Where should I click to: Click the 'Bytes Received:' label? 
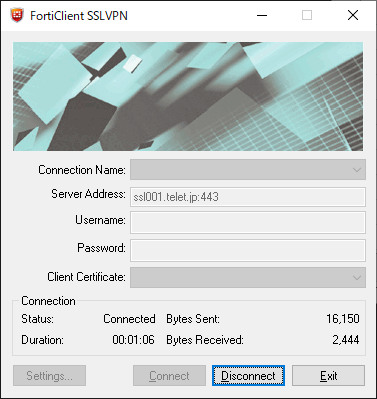[205, 340]
